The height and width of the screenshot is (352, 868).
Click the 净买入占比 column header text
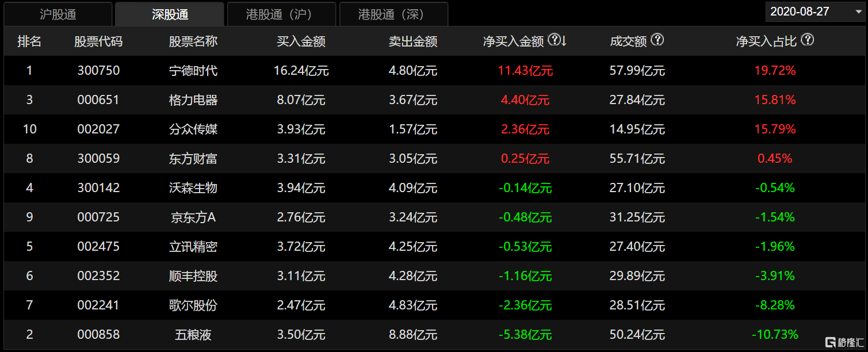click(x=767, y=41)
